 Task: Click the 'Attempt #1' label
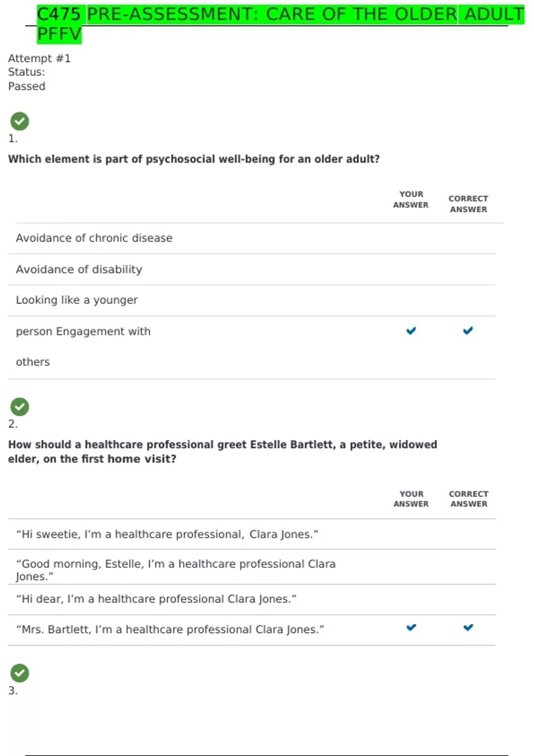tap(39, 58)
